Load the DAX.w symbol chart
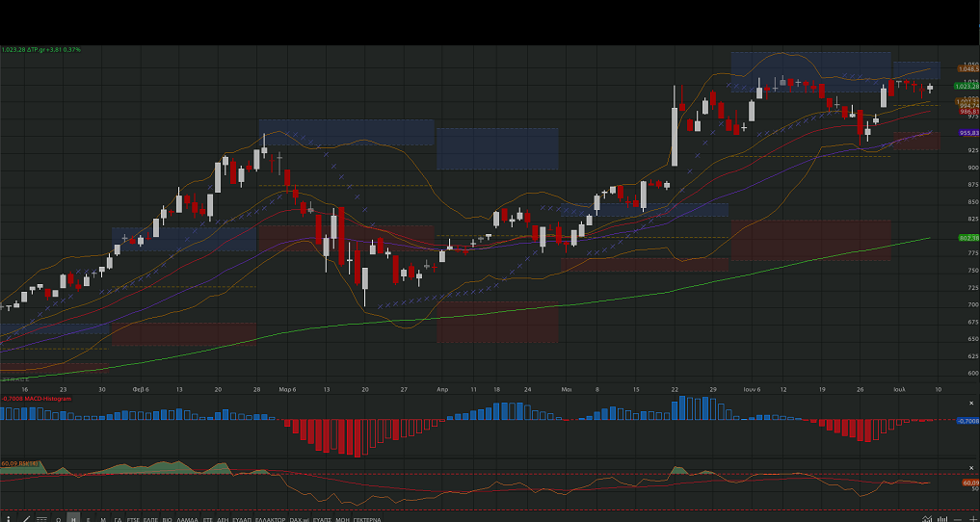The height and width of the screenshot is (522, 980). point(300,519)
